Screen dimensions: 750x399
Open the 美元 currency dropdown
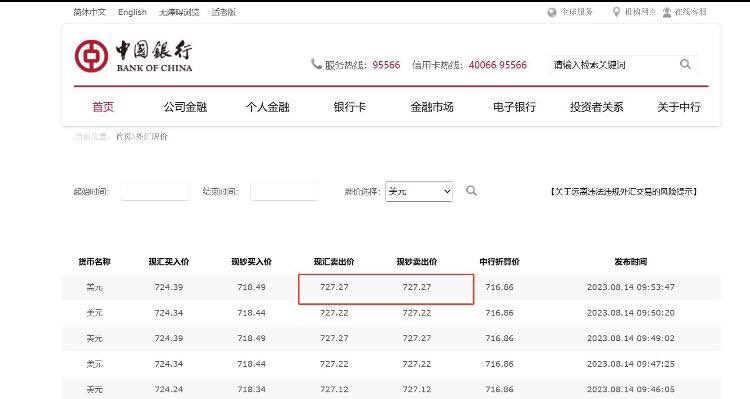[419, 191]
